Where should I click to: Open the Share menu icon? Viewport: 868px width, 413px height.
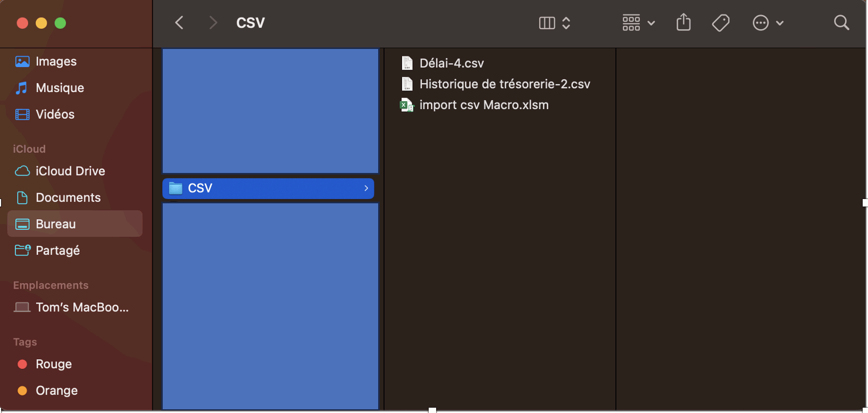point(683,22)
